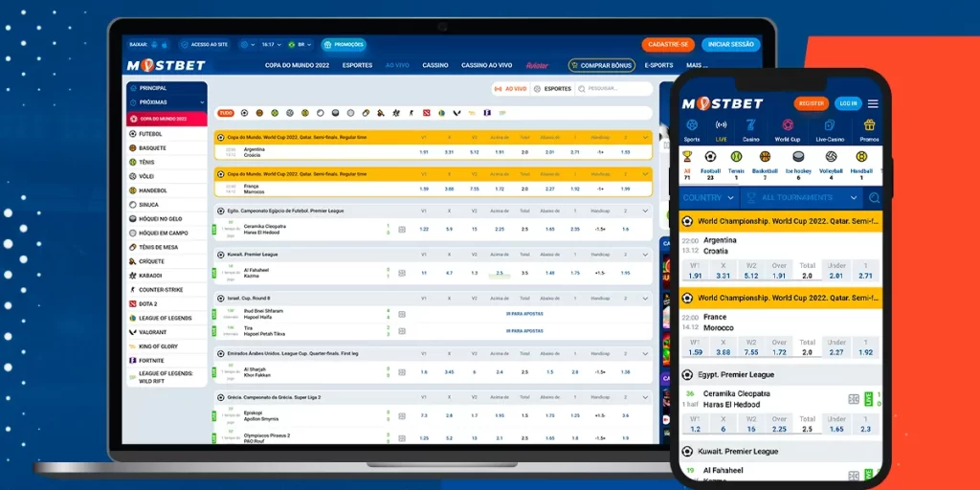Screen dimensions: 980x490
Task: Collapse the Kuwait Premier League chevron on laptop
Action: click(645, 255)
